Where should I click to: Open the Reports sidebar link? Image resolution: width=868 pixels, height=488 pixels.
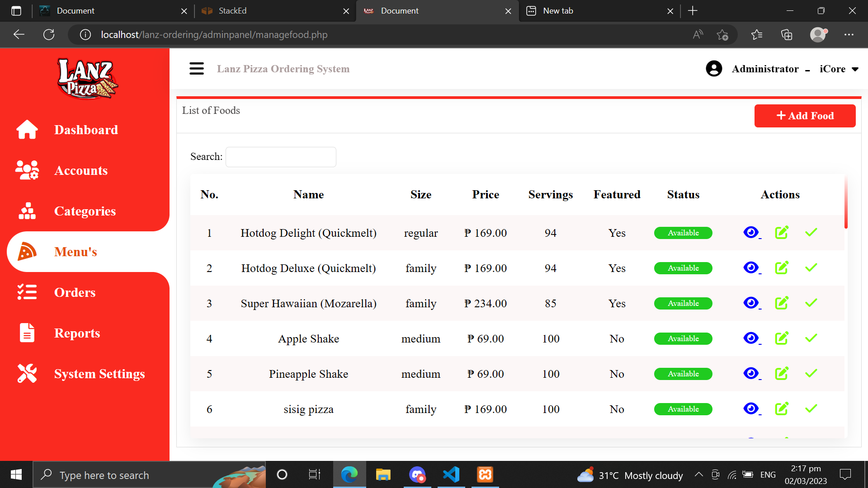point(77,333)
